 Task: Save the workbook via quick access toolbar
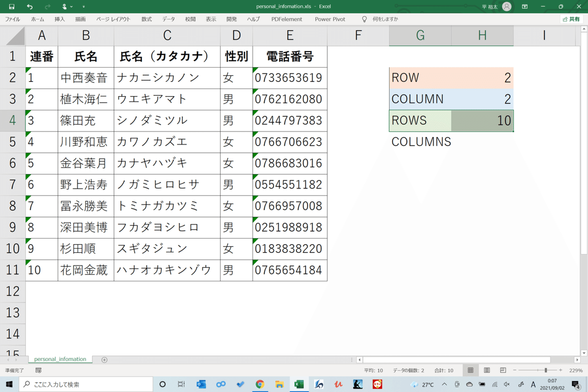(12, 7)
